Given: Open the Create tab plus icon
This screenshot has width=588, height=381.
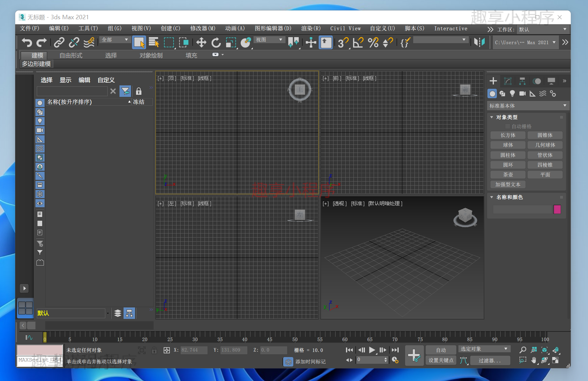Looking at the screenshot, I should (x=493, y=81).
